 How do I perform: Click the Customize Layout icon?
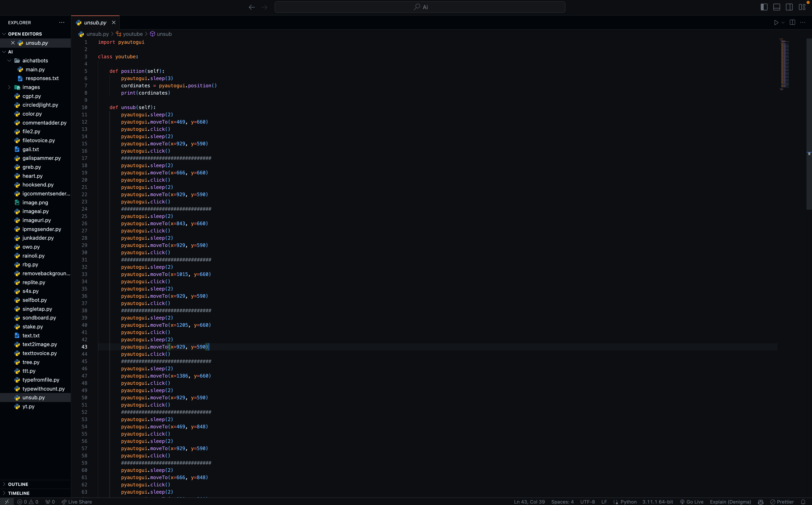point(802,7)
